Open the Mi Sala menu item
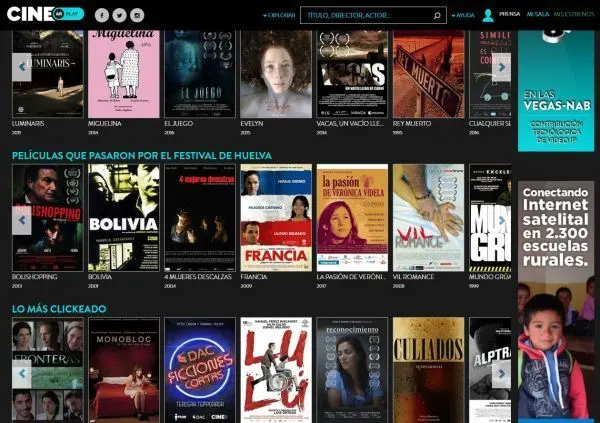Viewport: 600px width, 423px height. pos(538,14)
